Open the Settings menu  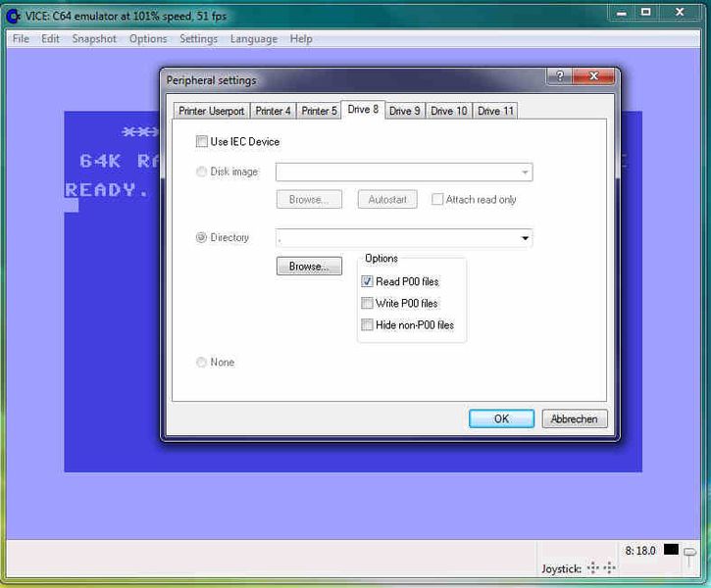198,39
